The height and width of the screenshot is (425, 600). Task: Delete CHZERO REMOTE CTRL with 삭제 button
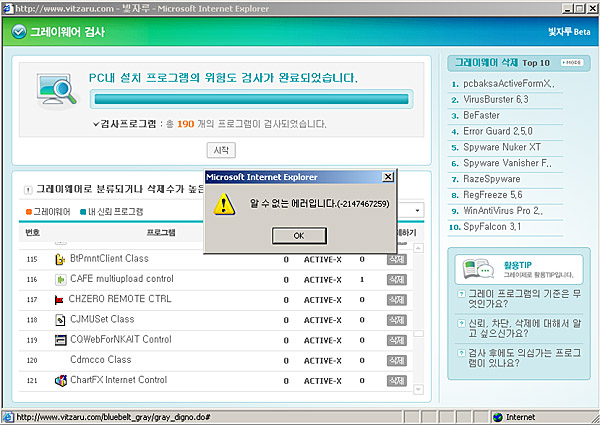point(396,300)
